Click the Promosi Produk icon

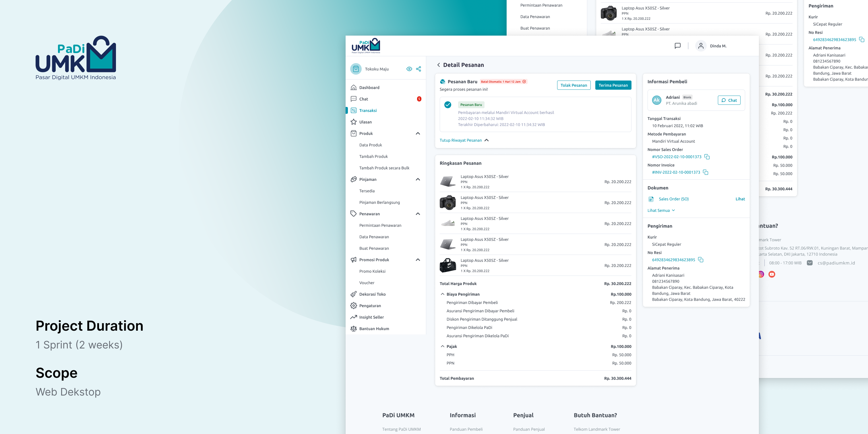coord(352,259)
